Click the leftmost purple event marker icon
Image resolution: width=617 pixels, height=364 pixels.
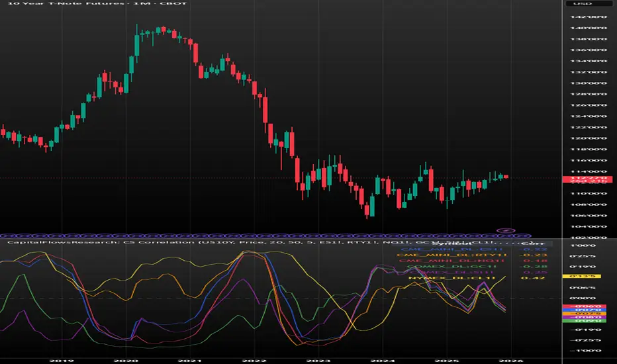click(x=4, y=234)
